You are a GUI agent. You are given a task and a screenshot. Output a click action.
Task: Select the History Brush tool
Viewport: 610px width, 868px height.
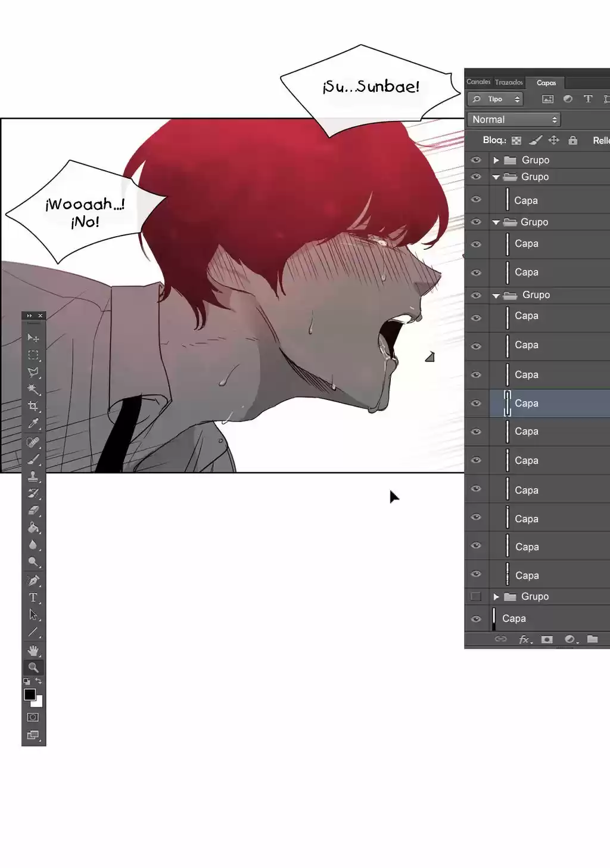33,494
